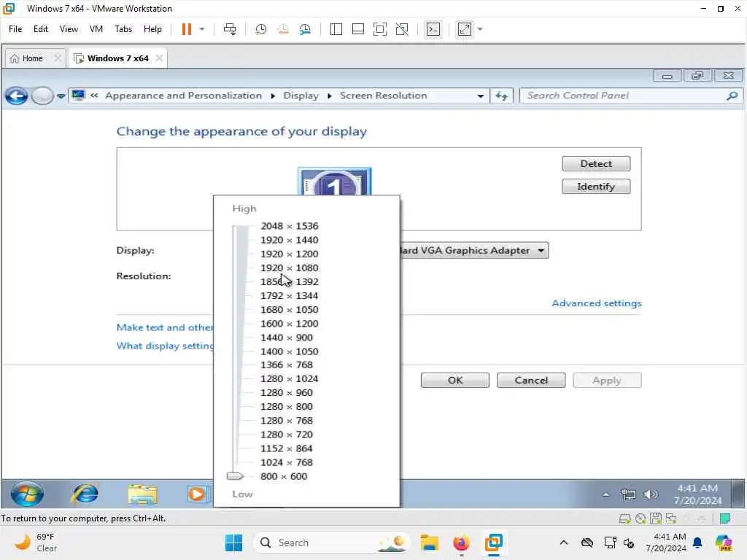
Task: Launch Internet Explorer in guest taskbar
Action: (x=85, y=494)
